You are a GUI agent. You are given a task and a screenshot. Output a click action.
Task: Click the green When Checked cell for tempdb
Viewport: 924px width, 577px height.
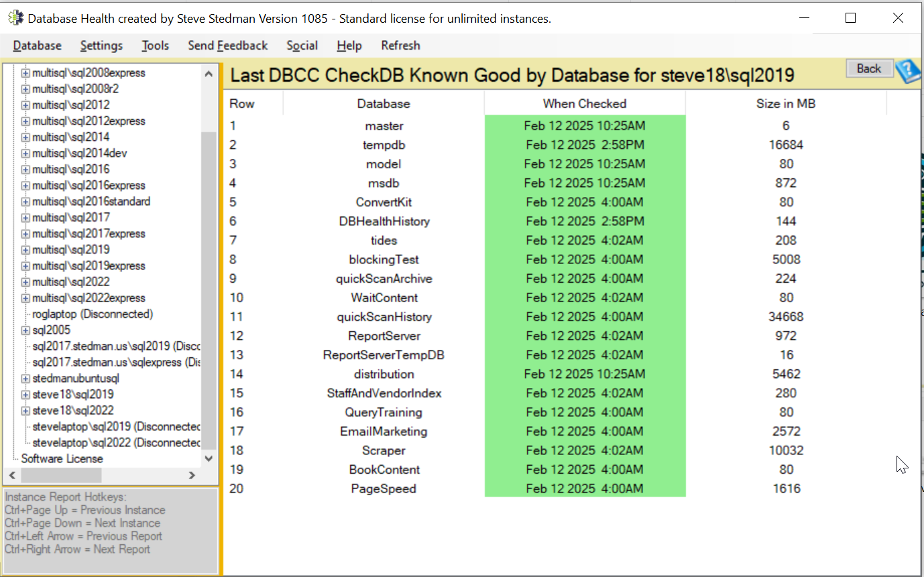pos(585,145)
